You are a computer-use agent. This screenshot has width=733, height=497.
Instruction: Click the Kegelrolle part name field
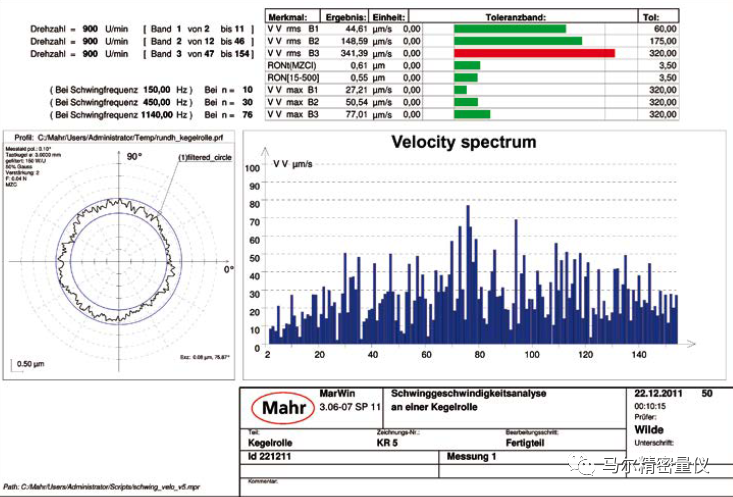pyautogui.click(x=266, y=440)
